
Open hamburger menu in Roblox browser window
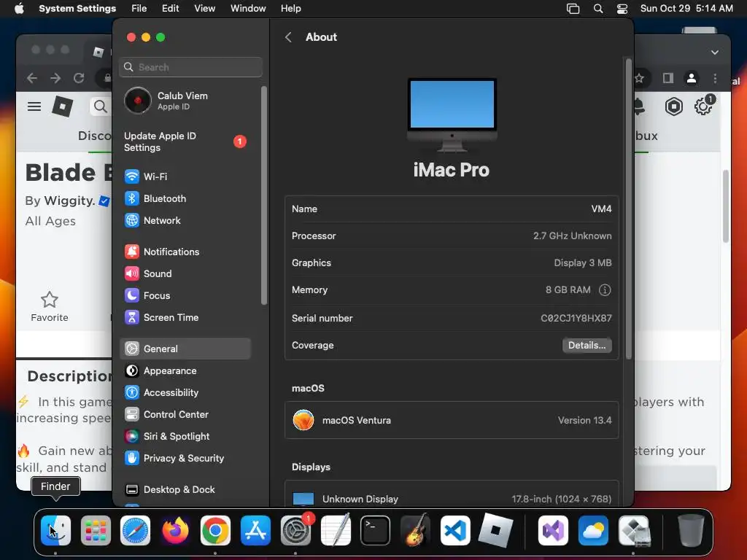click(x=34, y=106)
